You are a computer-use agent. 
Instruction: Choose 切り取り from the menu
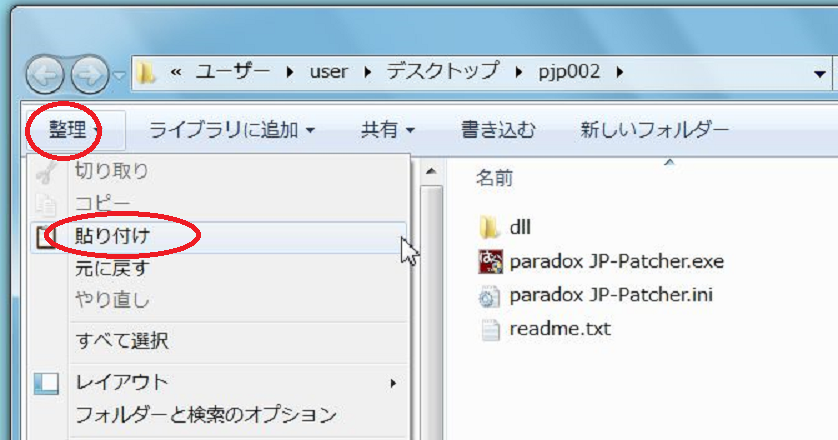[219, 171]
